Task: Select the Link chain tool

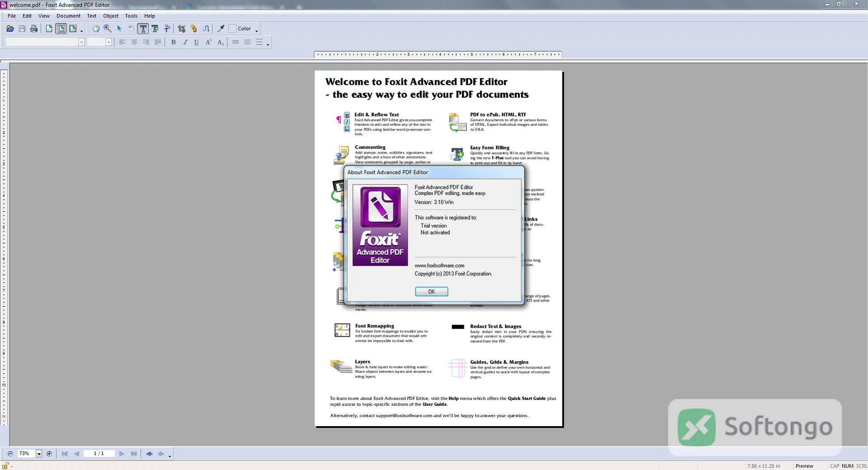Action: [193, 28]
